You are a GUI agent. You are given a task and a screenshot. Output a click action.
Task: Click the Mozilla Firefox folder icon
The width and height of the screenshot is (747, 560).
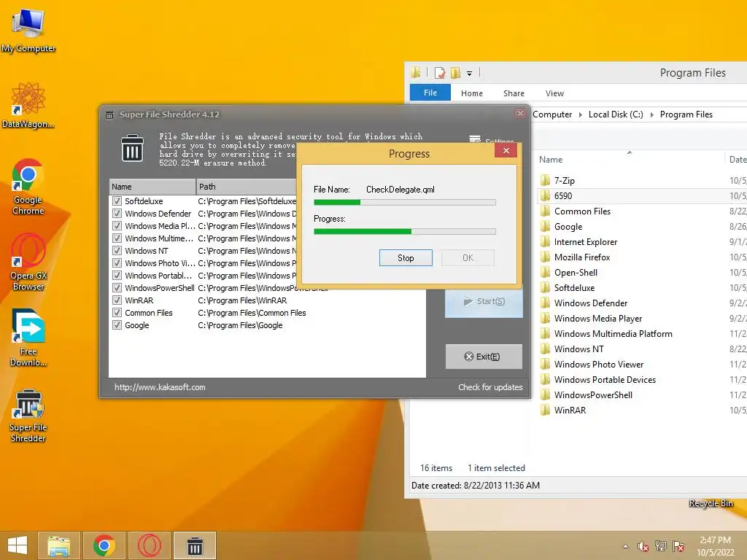click(x=546, y=257)
